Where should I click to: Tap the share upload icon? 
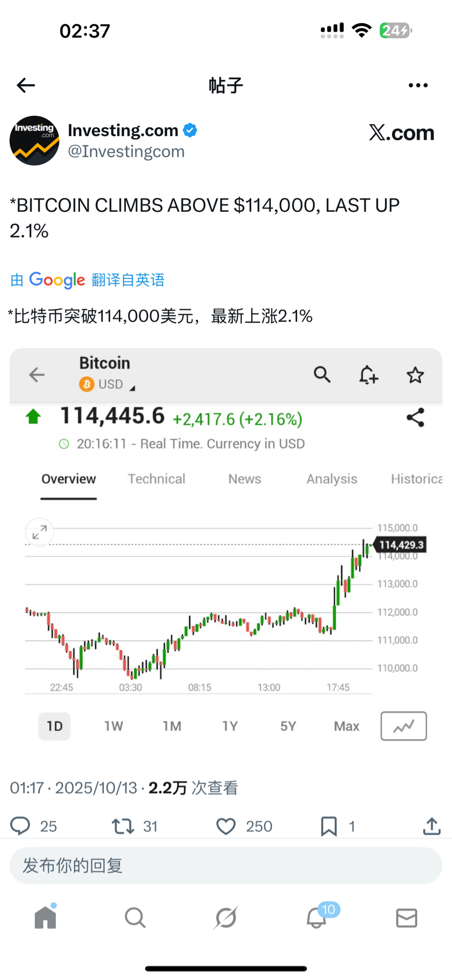click(x=431, y=826)
